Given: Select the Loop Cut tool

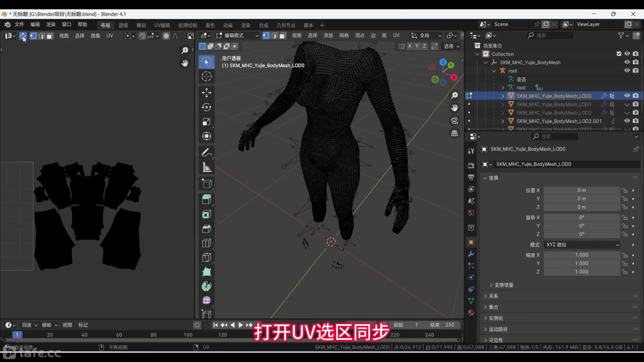Looking at the screenshot, I should [x=206, y=243].
